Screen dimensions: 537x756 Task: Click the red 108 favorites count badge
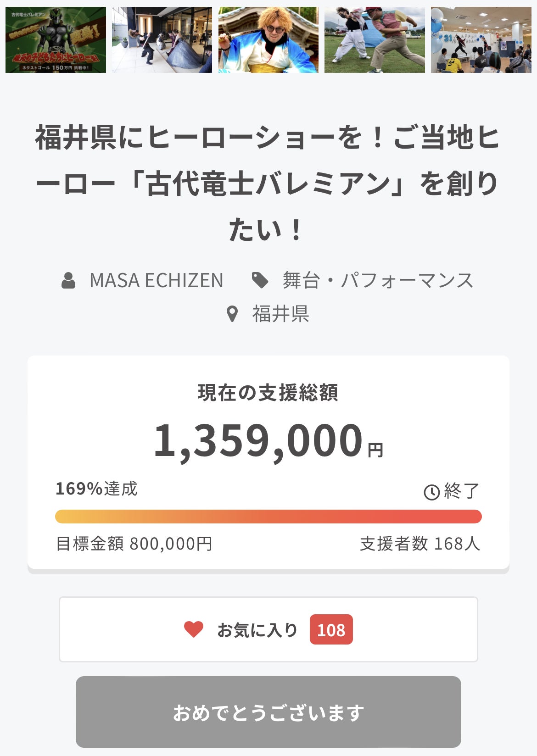(331, 629)
